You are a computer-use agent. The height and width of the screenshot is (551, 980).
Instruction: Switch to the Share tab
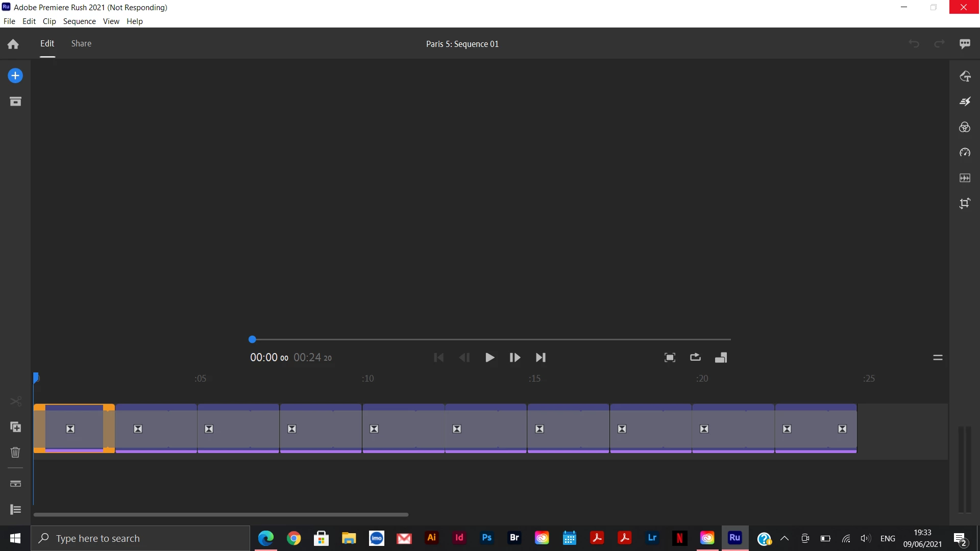click(x=81, y=43)
